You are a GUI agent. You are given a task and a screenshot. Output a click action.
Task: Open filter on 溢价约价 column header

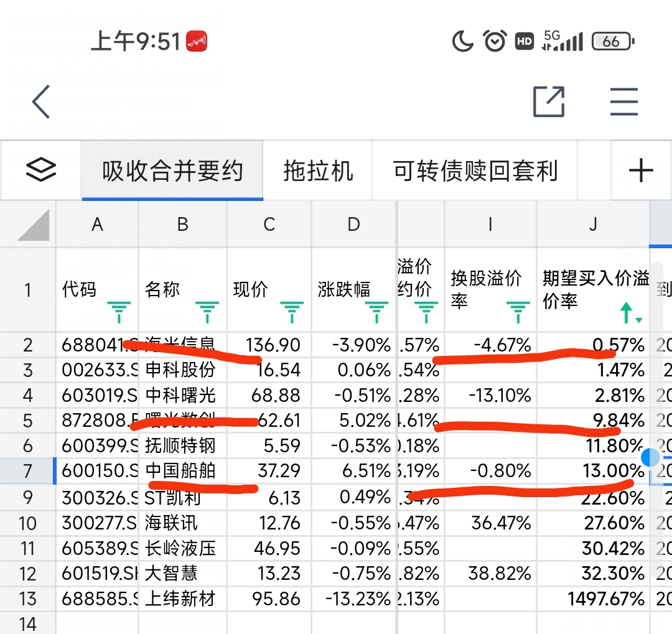pyautogui.click(x=426, y=312)
